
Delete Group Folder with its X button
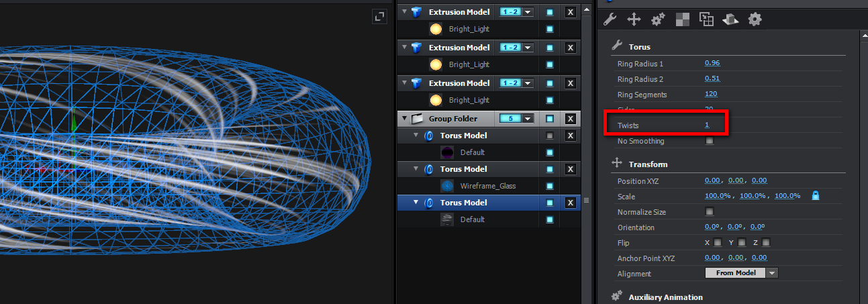tap(570, 119)
